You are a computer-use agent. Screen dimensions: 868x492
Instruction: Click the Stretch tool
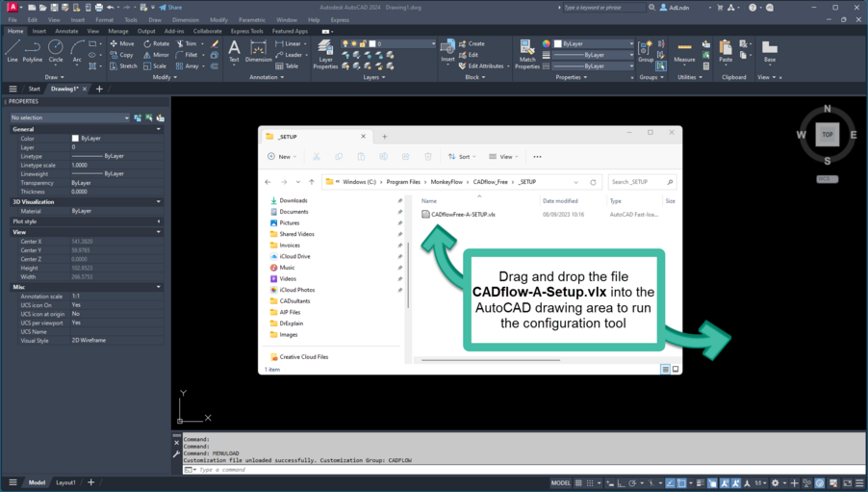click(123, 65)
